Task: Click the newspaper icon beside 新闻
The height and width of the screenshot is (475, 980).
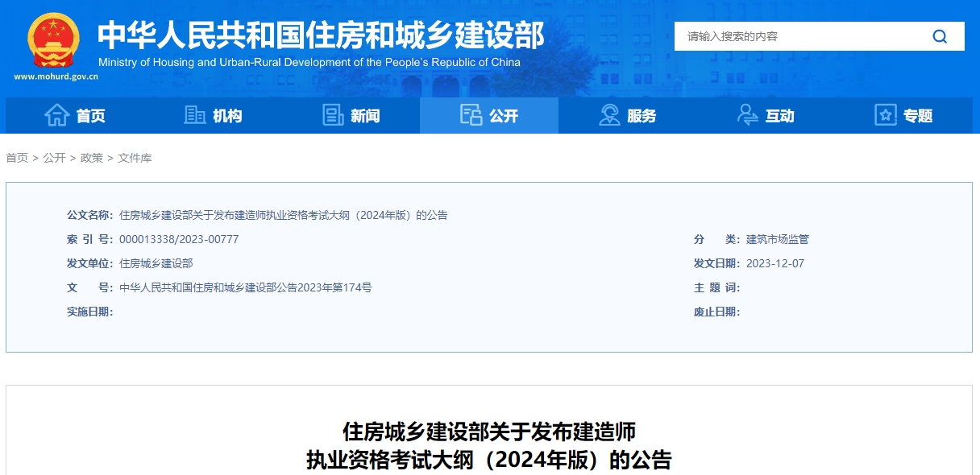Action: (x=334, y=115)
